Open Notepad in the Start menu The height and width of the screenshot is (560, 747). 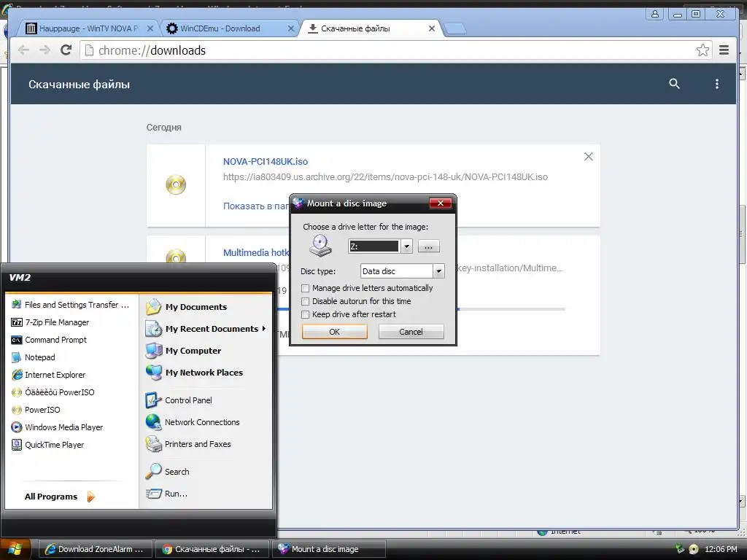coord(33,357)
